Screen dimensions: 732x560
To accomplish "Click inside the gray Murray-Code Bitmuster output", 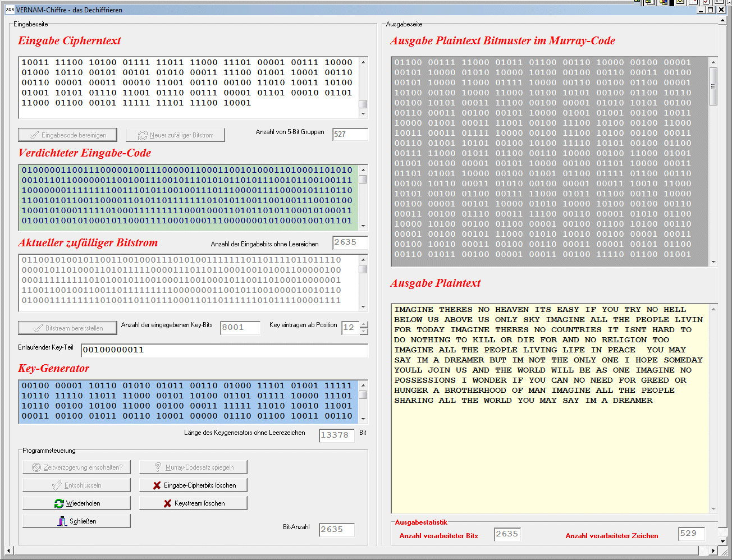I will point(550,162).
